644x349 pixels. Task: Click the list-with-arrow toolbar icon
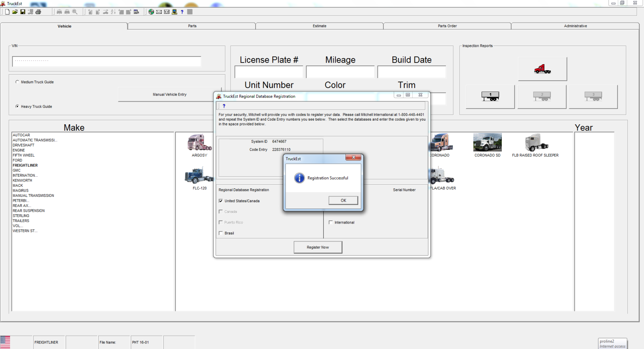(x=136, y=12)
